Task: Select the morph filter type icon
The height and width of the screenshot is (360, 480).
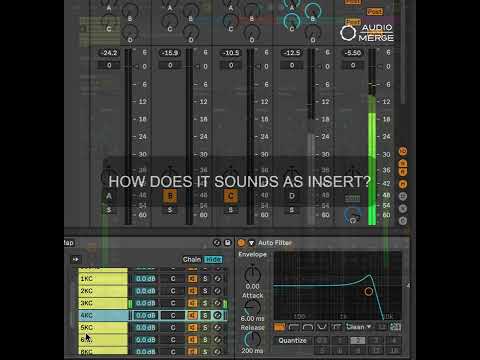Action: [x=336, y=327]
